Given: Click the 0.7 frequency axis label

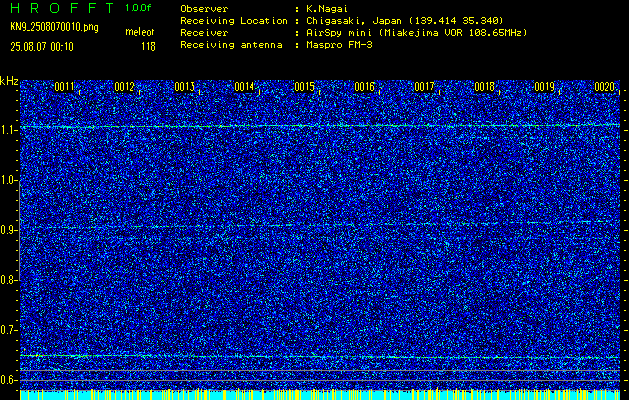Looking at the screenshot, I should point(8,330).
